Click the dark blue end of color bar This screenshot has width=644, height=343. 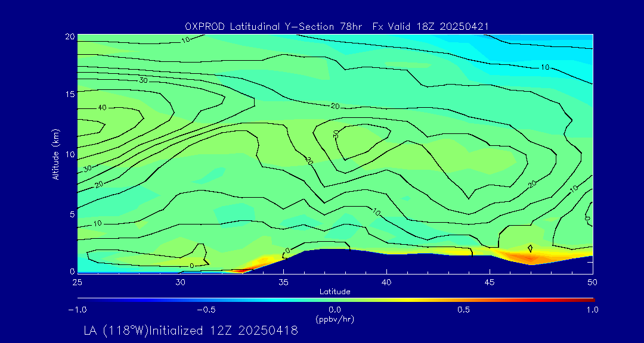pyautogui.click(x=83, y=300)
